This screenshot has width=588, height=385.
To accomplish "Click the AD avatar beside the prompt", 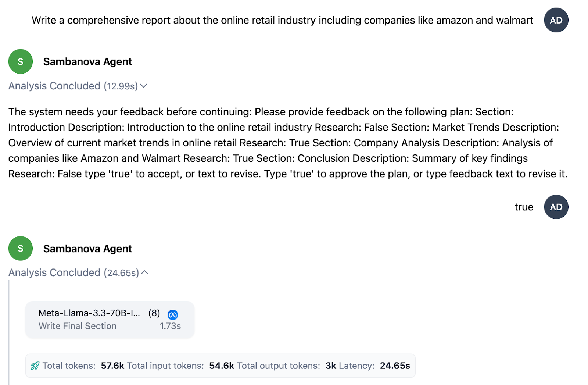I will click(x=556, y=20).
